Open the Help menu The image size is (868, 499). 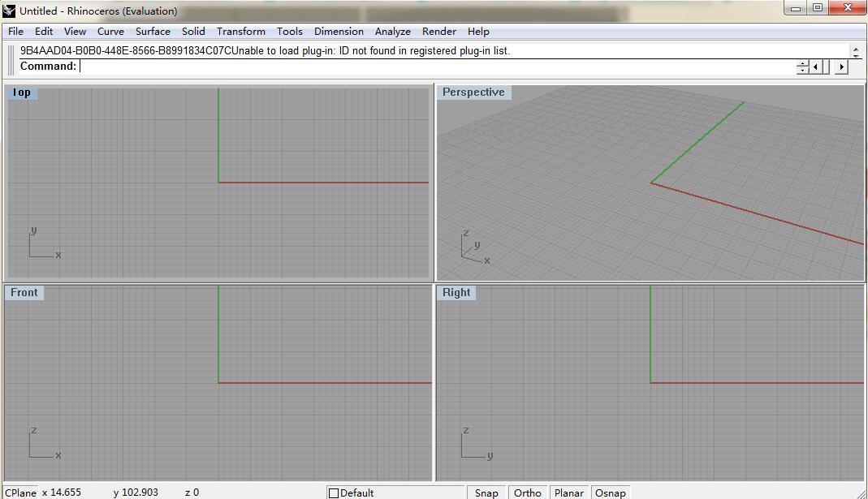[478, 32]
